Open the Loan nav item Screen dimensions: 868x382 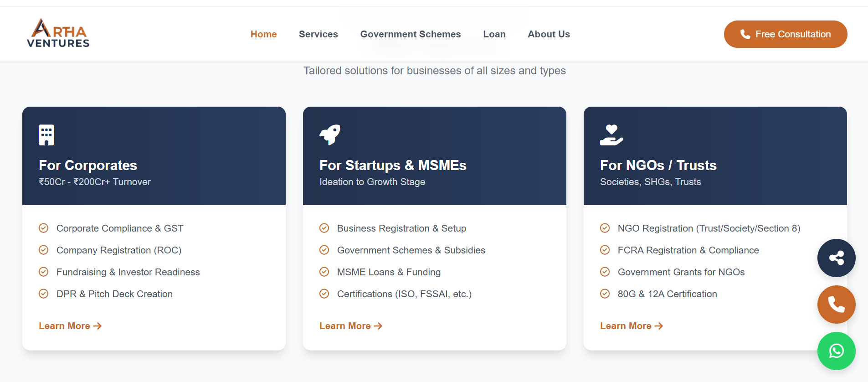(x=494, y=34)
